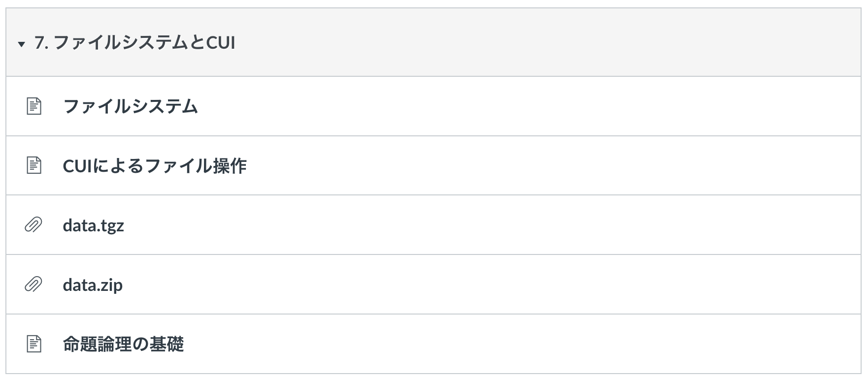Click empty space in module header bar
The width and height of the screenshot is (868, 379).
542,43
